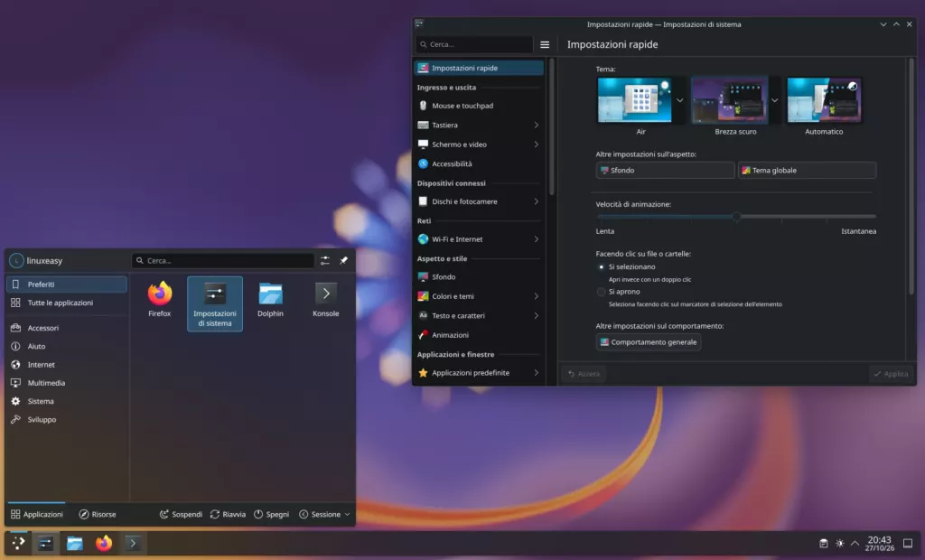
Task: Open the Air theme dropdown arrow
Action: click(x=679, y=100)
